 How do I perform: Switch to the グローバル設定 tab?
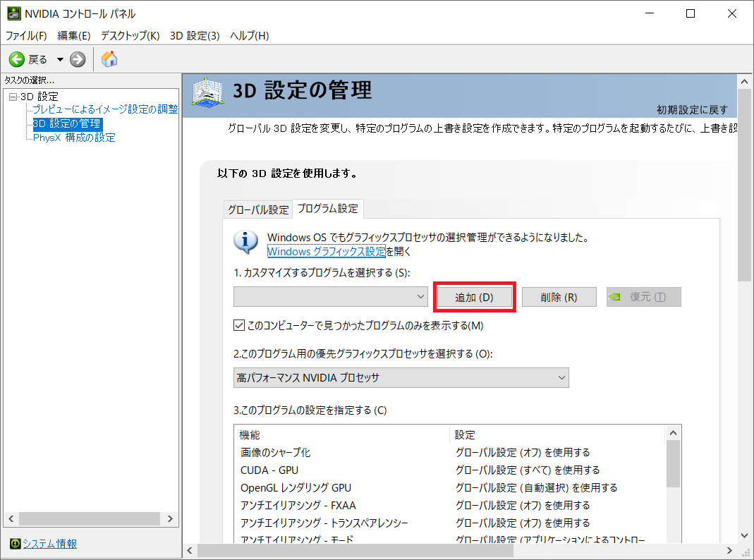257,209
